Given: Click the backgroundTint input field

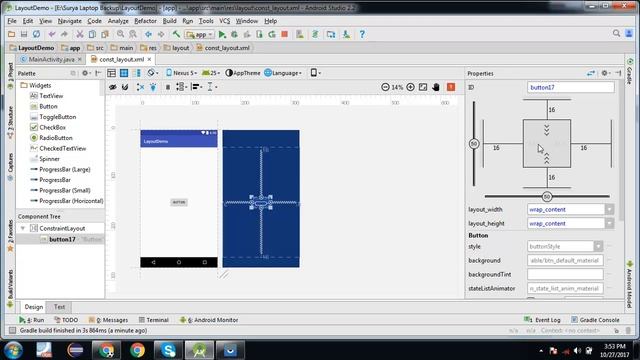Looking at the screenshot, I should (x=565, y=274).
